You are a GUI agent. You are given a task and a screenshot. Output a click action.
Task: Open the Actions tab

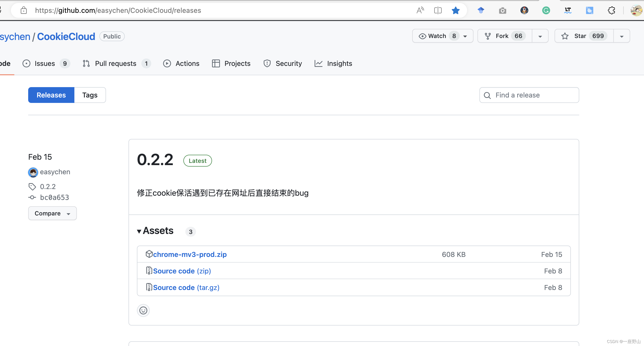pos(181,63)
